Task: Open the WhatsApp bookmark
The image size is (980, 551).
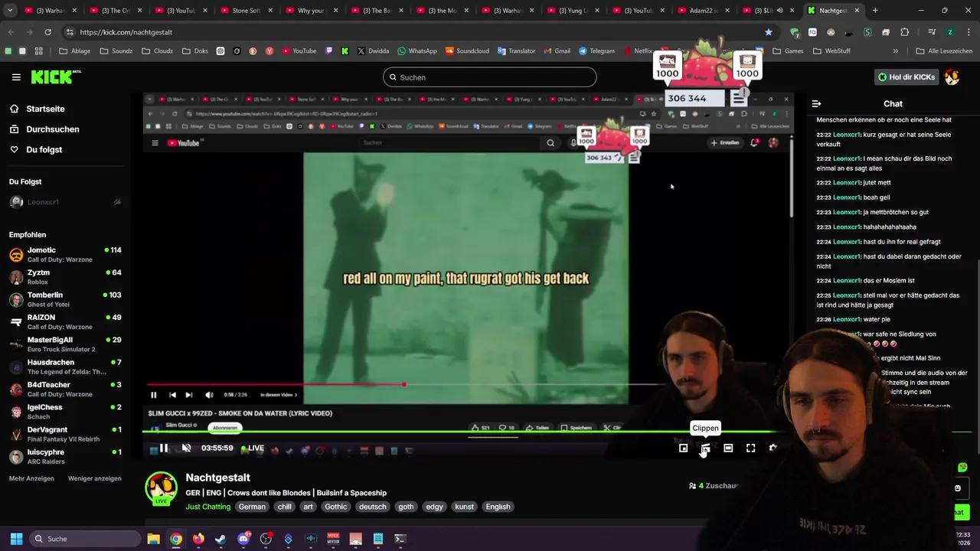Action: [x=416, y=51]
